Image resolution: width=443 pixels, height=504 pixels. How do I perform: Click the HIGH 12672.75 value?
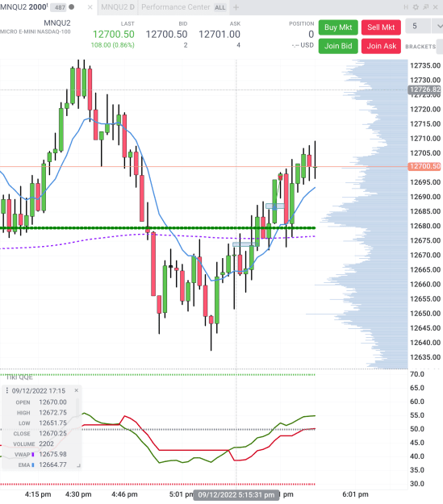click(52, 412)
